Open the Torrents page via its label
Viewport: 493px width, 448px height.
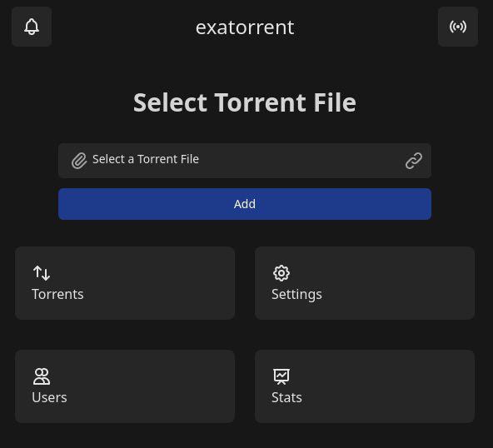[57, 294]
